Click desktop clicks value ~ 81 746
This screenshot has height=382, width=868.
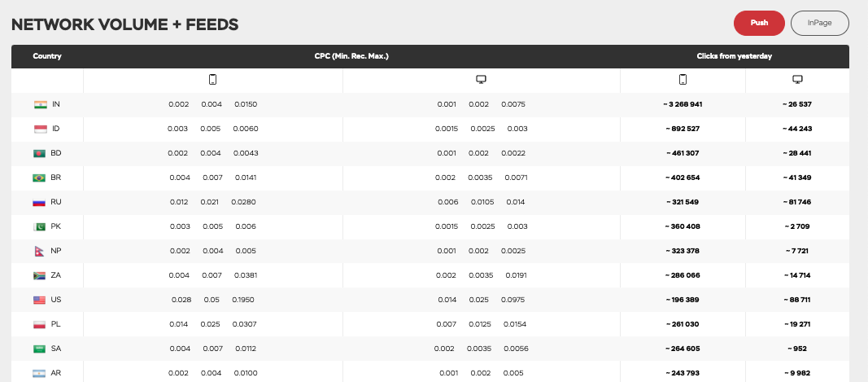[x=797, y=202]
